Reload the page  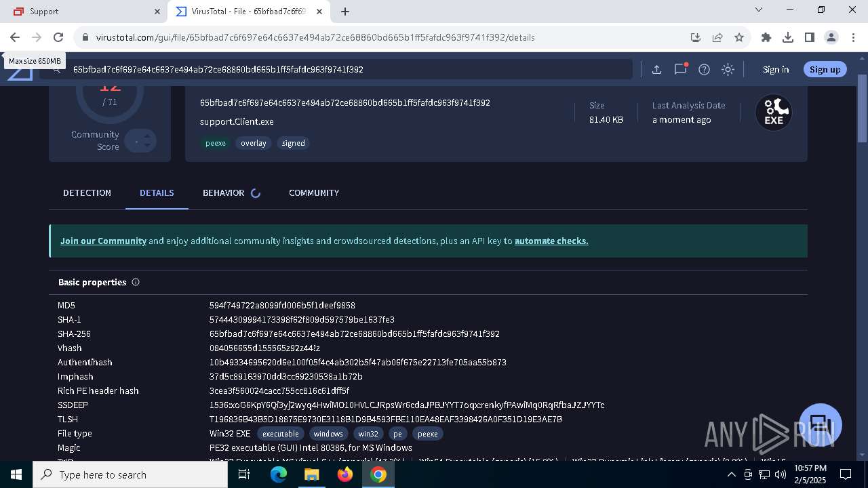pos(58,37)
